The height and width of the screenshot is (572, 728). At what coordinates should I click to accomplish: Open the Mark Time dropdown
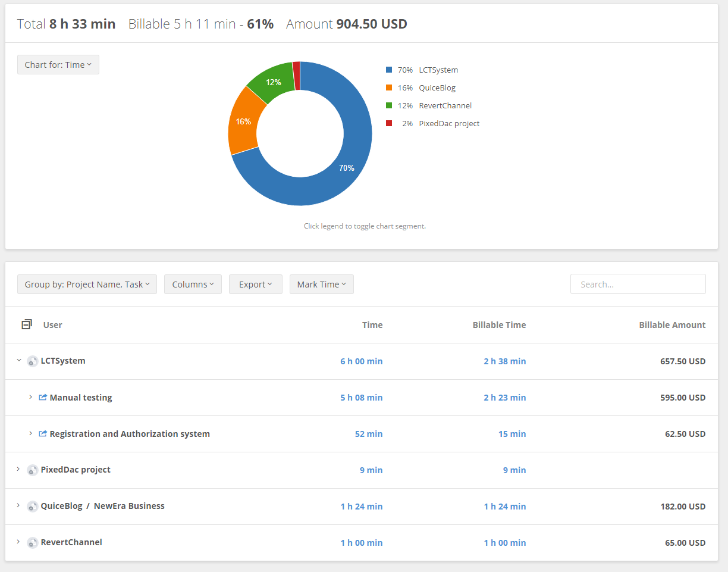(x=321, y=285)
